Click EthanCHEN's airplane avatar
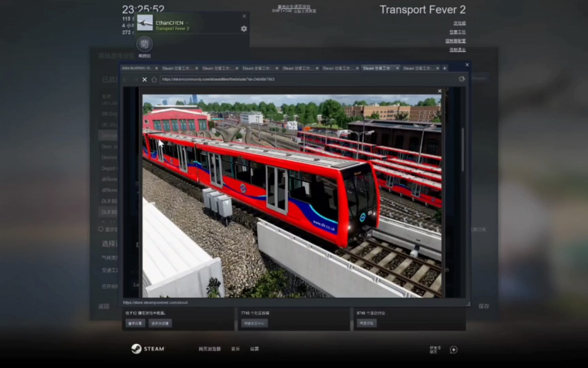588x368 pixels. [145, 22]
